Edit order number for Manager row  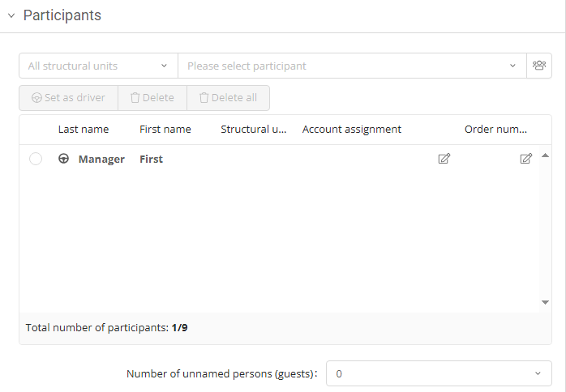coord(525,159)
